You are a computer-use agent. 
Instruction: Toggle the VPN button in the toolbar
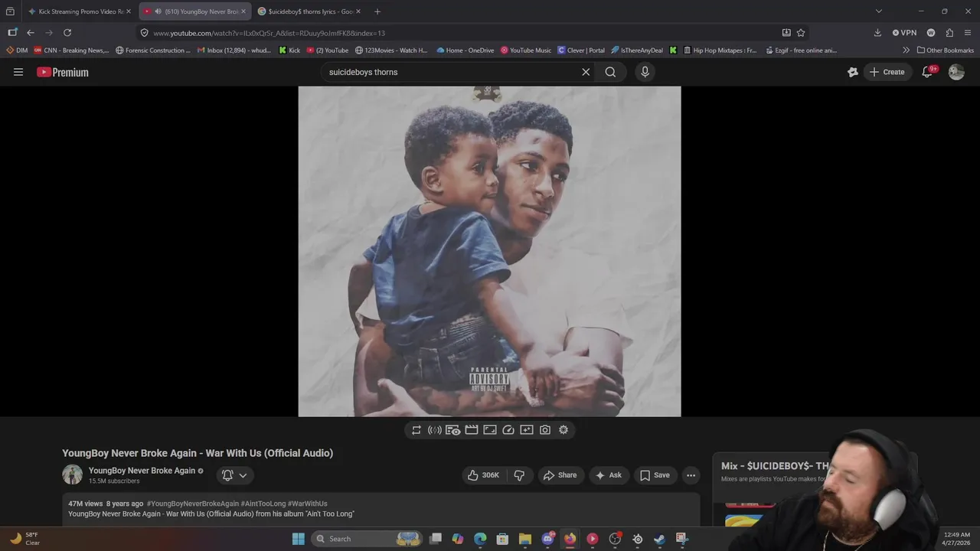pyautogui.click(x=904, y=33)
